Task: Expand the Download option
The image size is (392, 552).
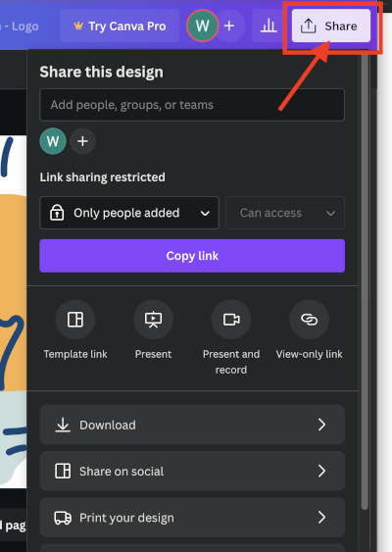Action: click(x=192, y=425)
